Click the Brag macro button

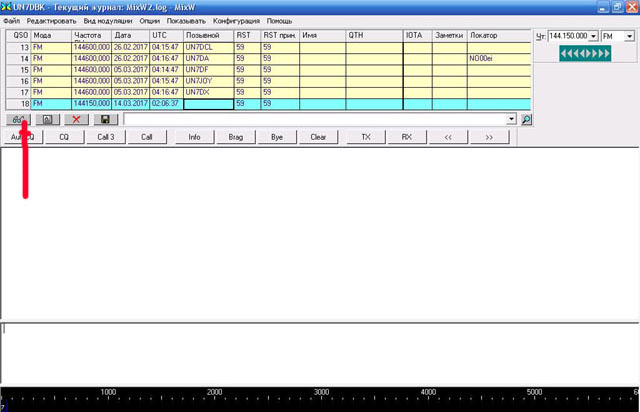click(x=236, y=137)
